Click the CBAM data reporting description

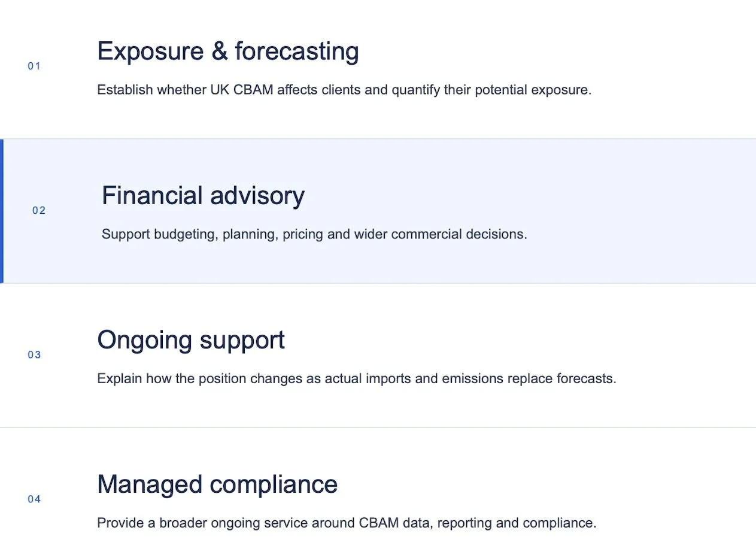347,523
